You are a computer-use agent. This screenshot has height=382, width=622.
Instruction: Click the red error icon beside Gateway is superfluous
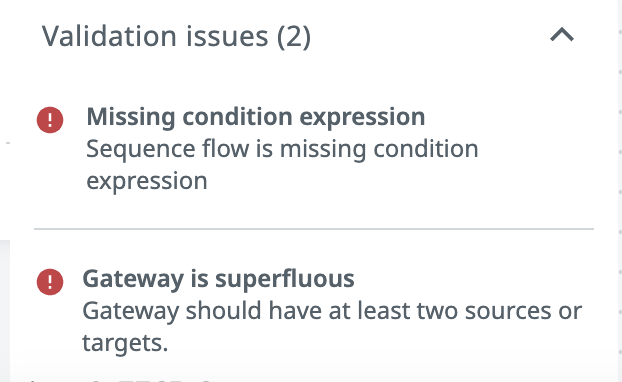[x=50, y=282]
